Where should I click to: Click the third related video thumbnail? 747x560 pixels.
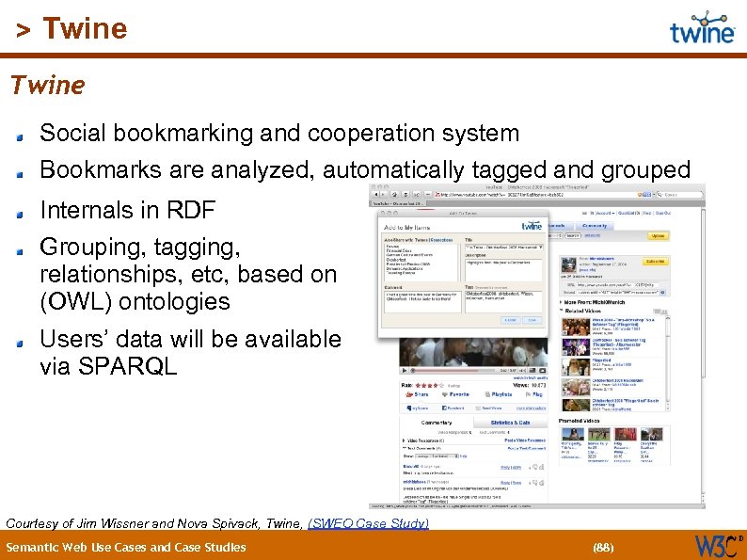576,367
